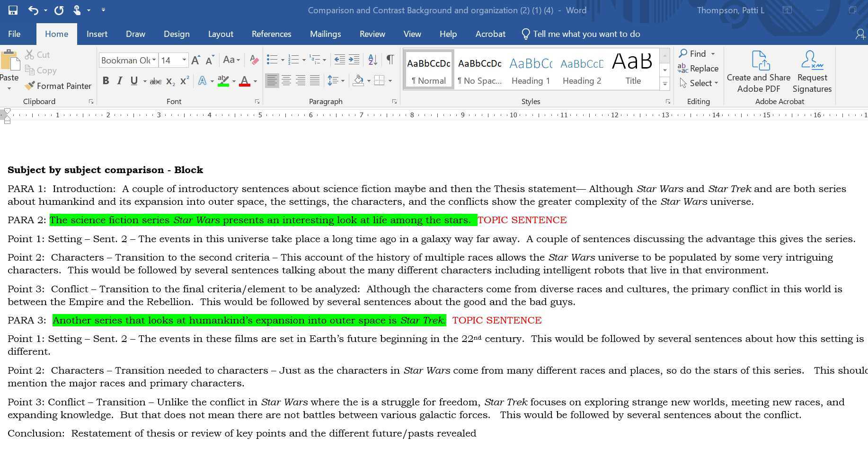This screenshot has height=455, width=868.
Task: Apply the Heading 1 style
Action: (x=531, y=70)
